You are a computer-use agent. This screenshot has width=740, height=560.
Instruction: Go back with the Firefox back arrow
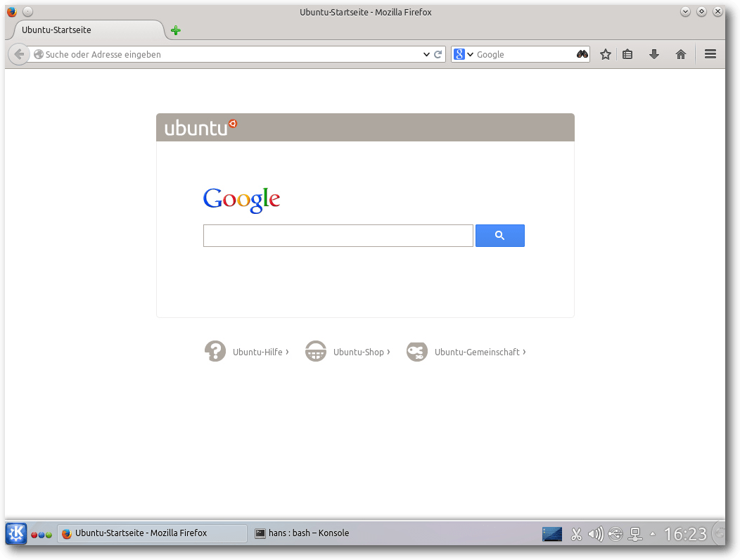click(x=19, y=54)
